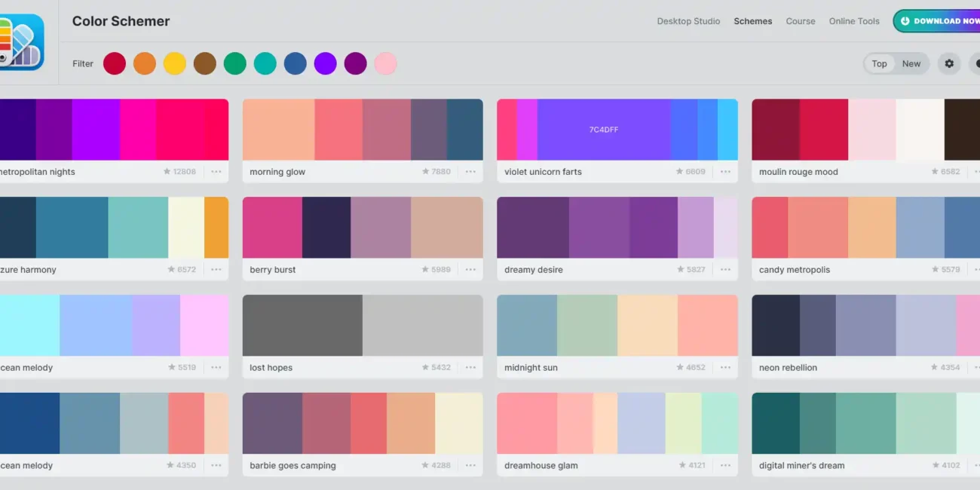Open the neon rebellion scheme name
The image size is (980, 490).
[x=788, y=368]
